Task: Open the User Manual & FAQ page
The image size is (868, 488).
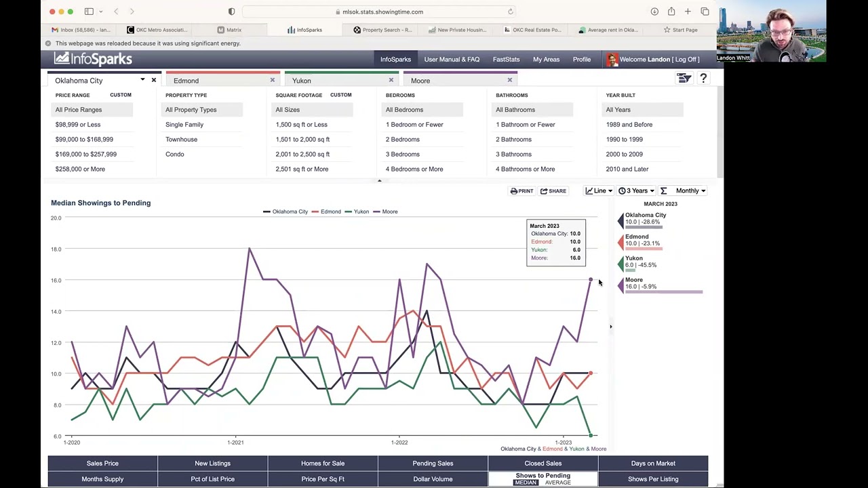Action: tap(452, 60)
